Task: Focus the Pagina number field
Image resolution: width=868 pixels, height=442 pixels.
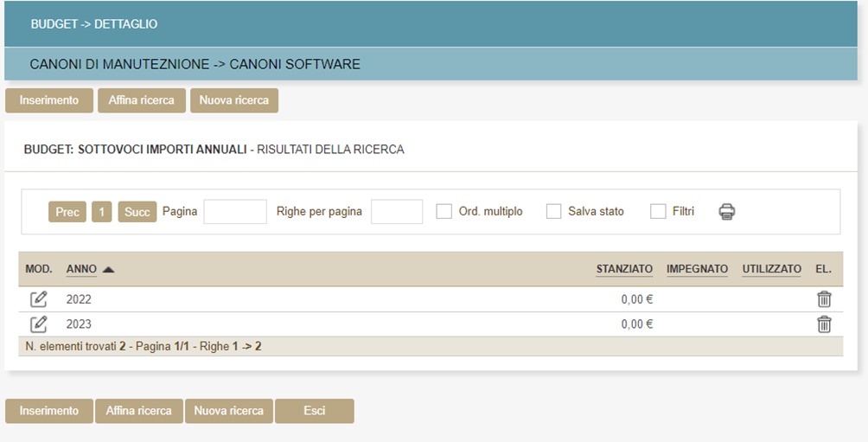Action: [x=235, y=212]
